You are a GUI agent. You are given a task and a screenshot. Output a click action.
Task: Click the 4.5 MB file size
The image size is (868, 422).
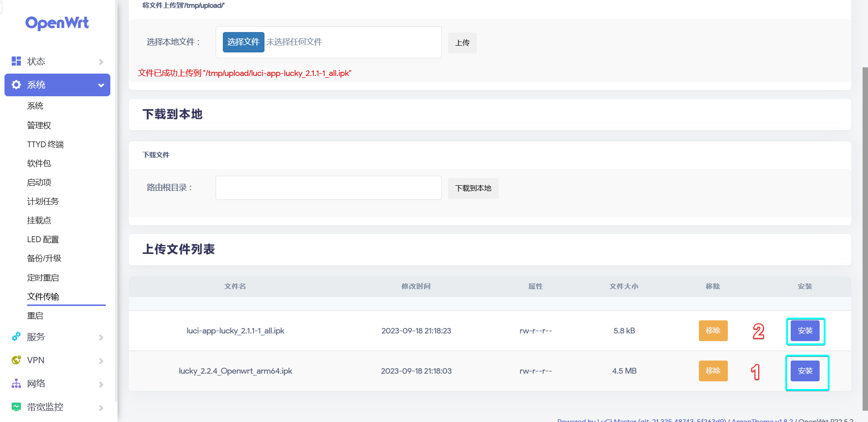(624, 371)
